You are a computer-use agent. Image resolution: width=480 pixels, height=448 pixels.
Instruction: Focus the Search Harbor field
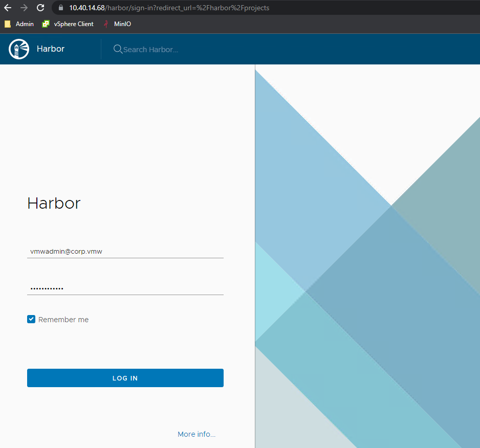150,50
